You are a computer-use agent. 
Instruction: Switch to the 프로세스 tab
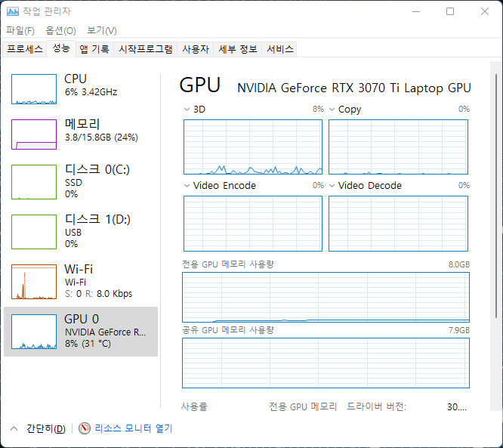(x=25, y=49)
